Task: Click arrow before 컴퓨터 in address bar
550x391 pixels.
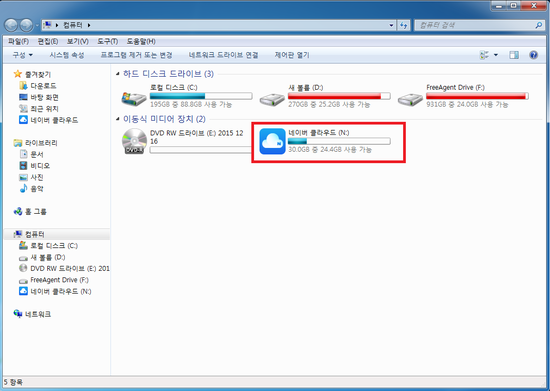Action: [x=57, y=25]
